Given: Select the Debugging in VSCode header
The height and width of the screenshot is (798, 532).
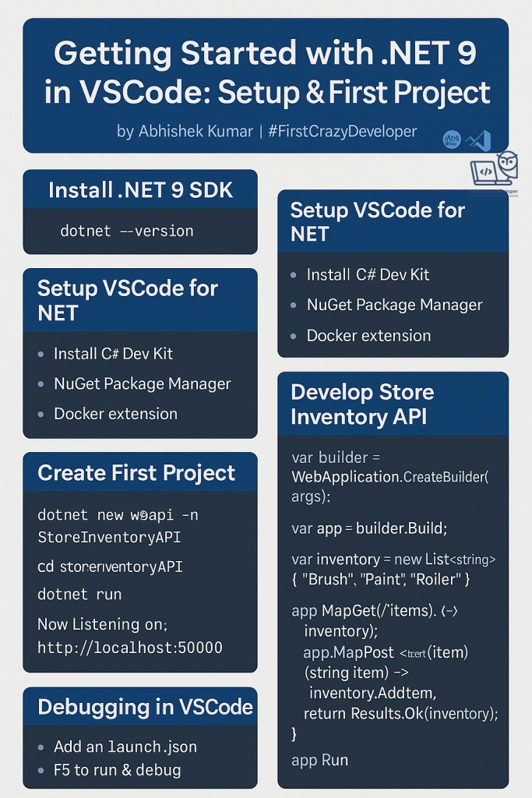Looking at the screenshot, I should [145, 707].
